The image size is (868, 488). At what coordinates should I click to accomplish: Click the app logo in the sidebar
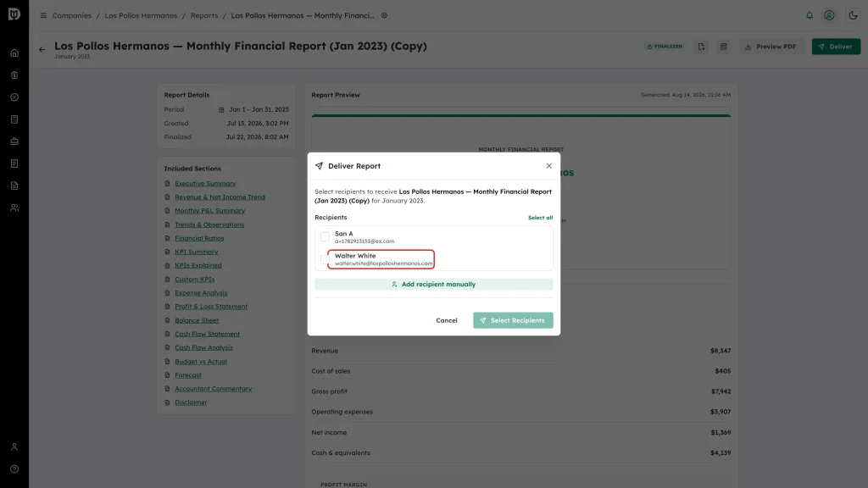pos(14,14)
